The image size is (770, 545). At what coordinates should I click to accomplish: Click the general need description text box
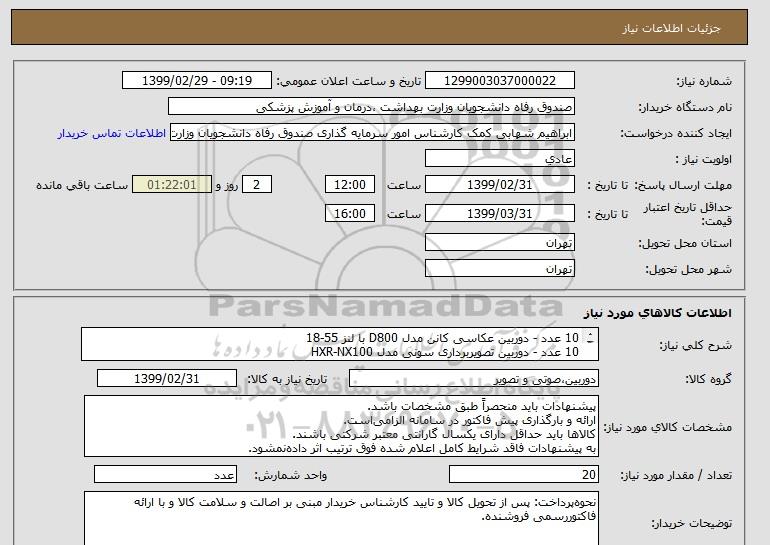click(340, 344)
